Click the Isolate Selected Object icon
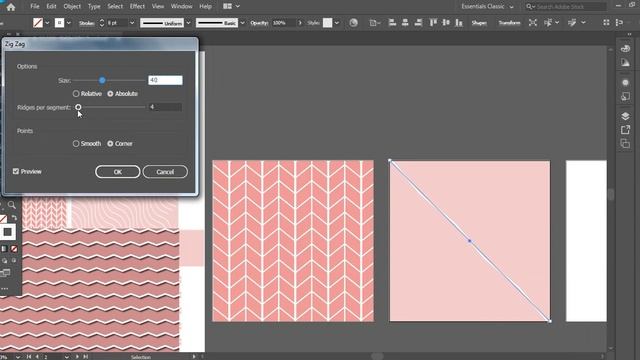Image resolution: width=640 pixels, height=360 pixels. point(533,23)
